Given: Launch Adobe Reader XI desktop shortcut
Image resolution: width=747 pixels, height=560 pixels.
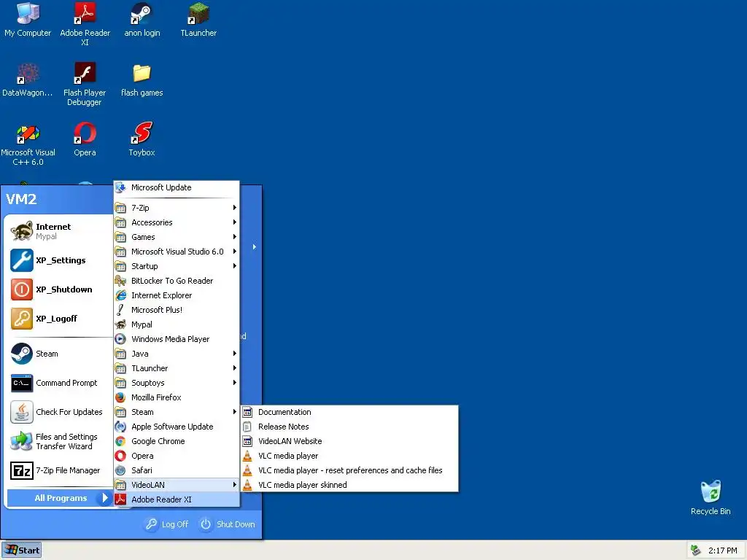Looking at the screenshot, I should point(85,24).
